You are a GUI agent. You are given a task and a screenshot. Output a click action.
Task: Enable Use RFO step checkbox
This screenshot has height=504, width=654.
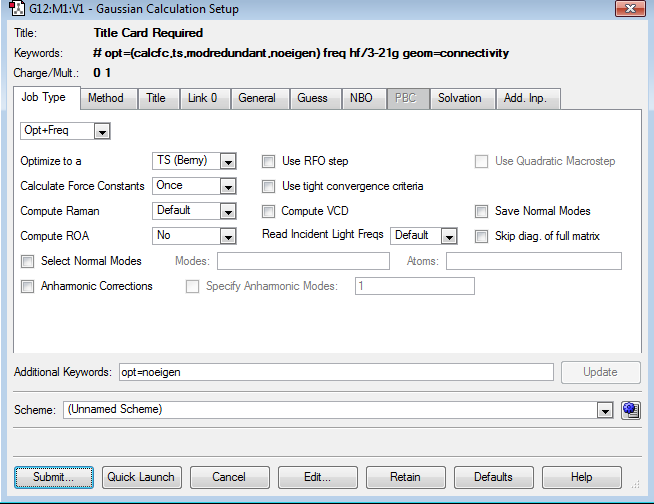268,161
